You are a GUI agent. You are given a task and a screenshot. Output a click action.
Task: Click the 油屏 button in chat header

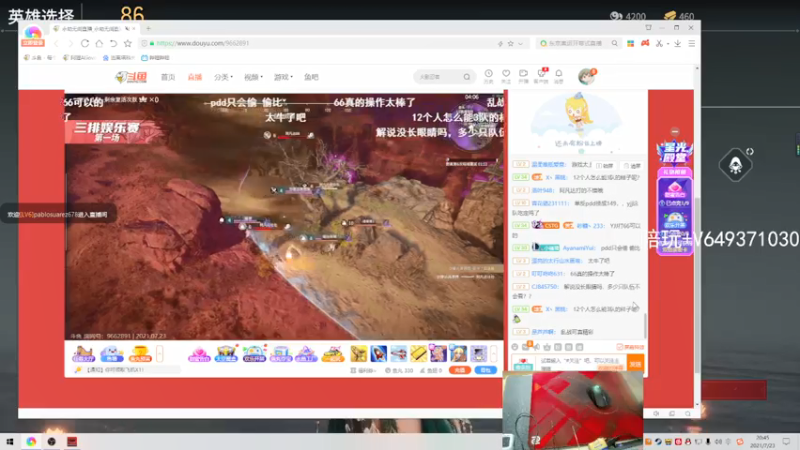click(632, 166)
